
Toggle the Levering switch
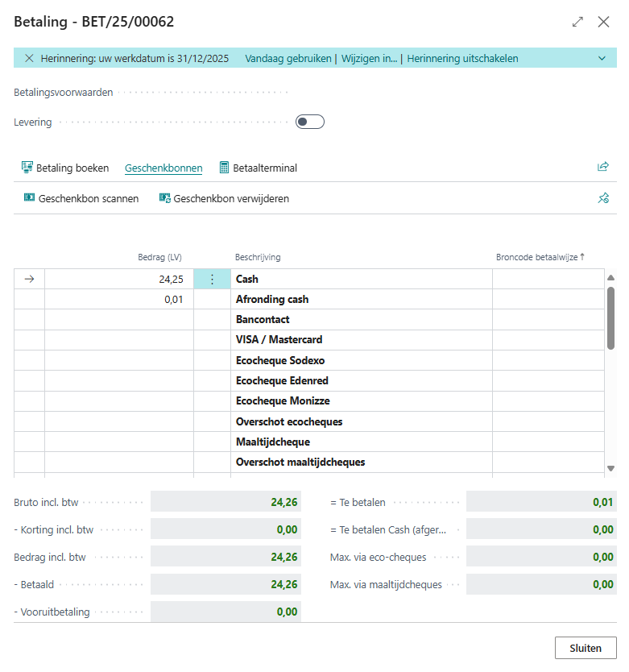pyautogui.click(x=309, y=122)
